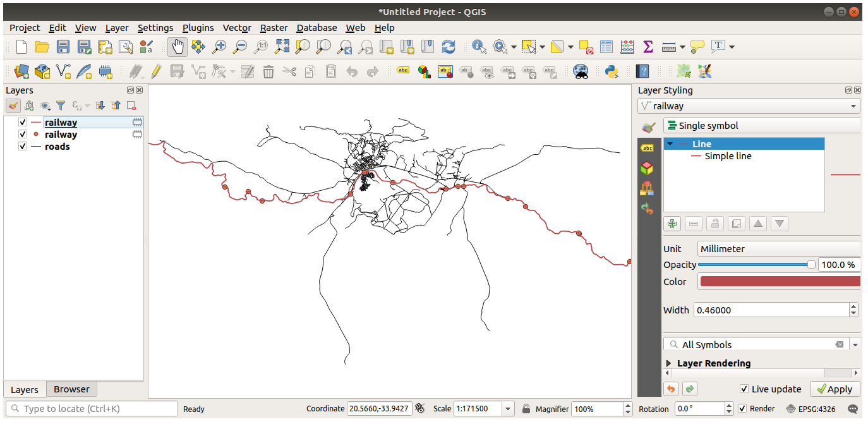The width and height of the screenshot is (868, 424).
Task: Select the Pan Map hand tool
Action: [x=178, y=47]
